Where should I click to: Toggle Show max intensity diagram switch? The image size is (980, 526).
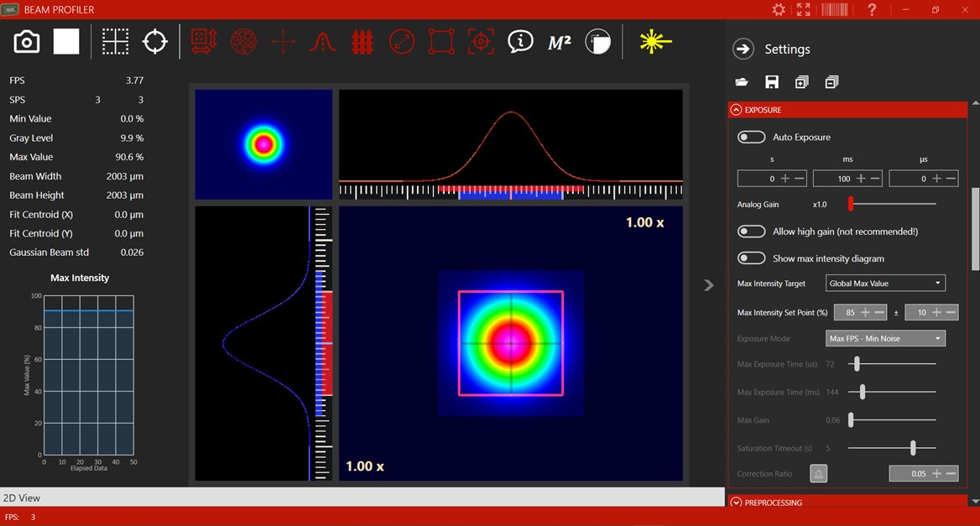click(x=751, y=258)
